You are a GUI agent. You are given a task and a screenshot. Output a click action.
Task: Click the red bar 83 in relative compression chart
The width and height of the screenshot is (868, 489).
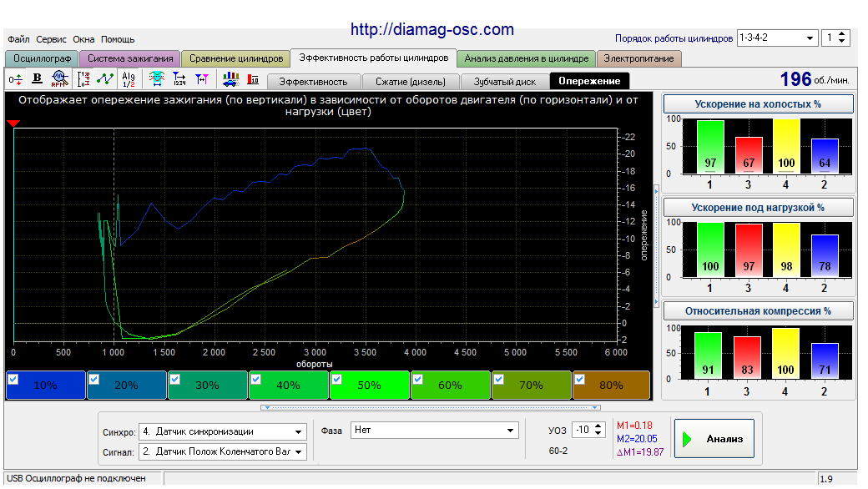pyautogui.click(x=747, y=357)
